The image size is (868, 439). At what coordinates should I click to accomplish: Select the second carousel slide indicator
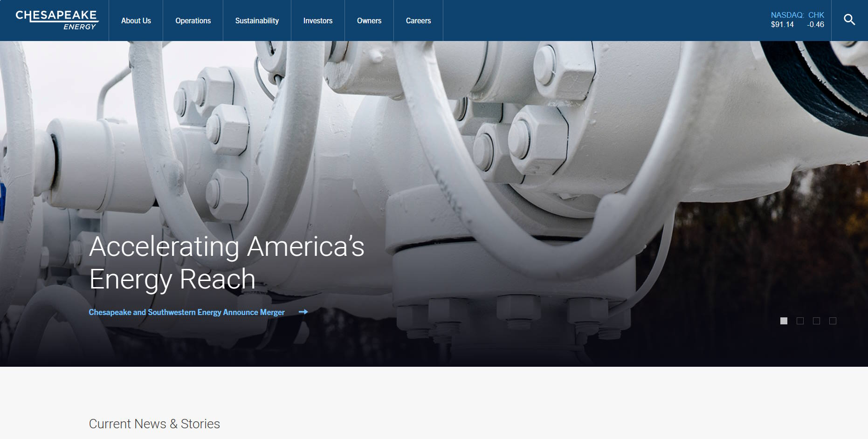tap(800, 321)
